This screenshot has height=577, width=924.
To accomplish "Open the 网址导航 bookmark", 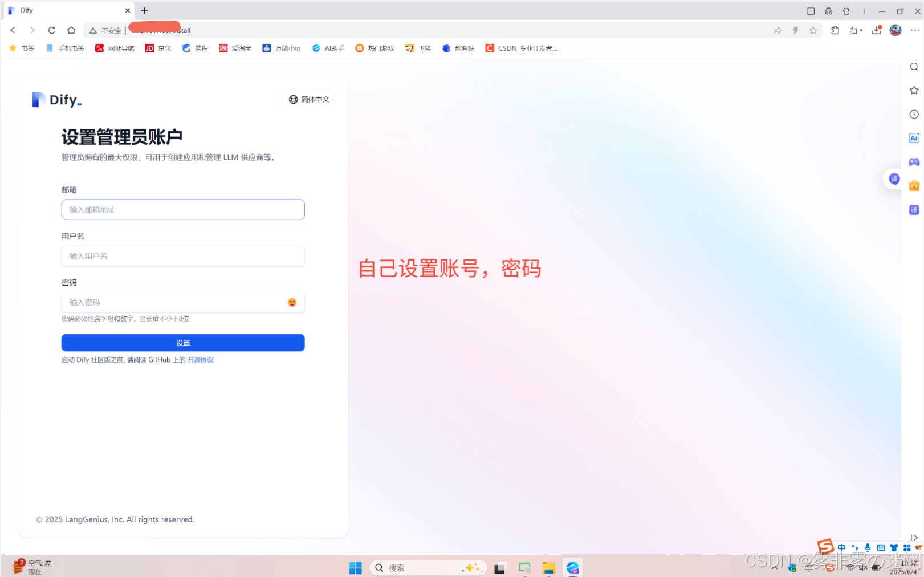I will pos(115,48).
